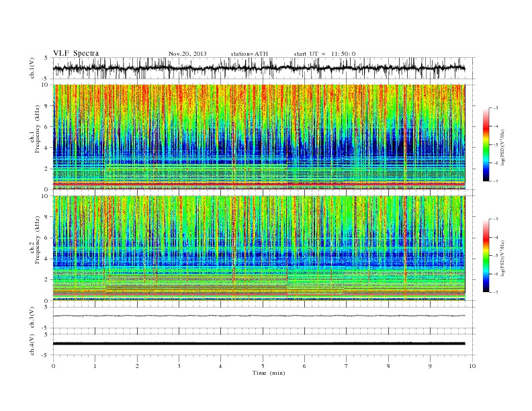Click the 'ch.4(V)' axis label
Screen dimensions: 532x411
pyautogui.click(x=32, y=345)
